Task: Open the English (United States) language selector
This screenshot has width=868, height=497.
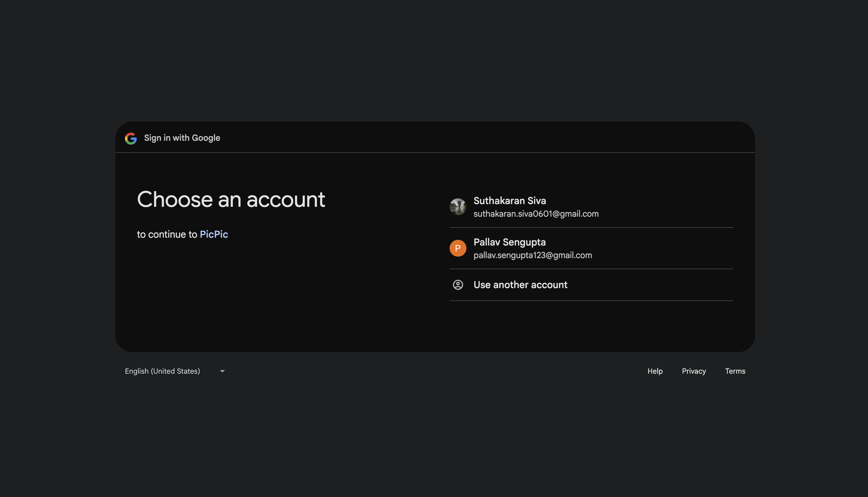Action: [162, 371]
